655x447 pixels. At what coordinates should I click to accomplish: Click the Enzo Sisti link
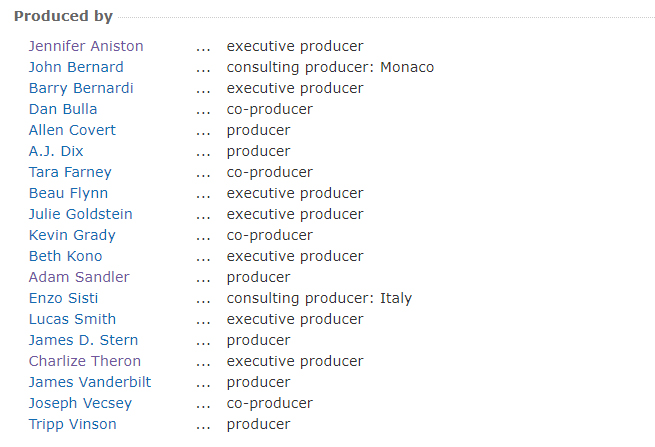(x=63, y=298)
